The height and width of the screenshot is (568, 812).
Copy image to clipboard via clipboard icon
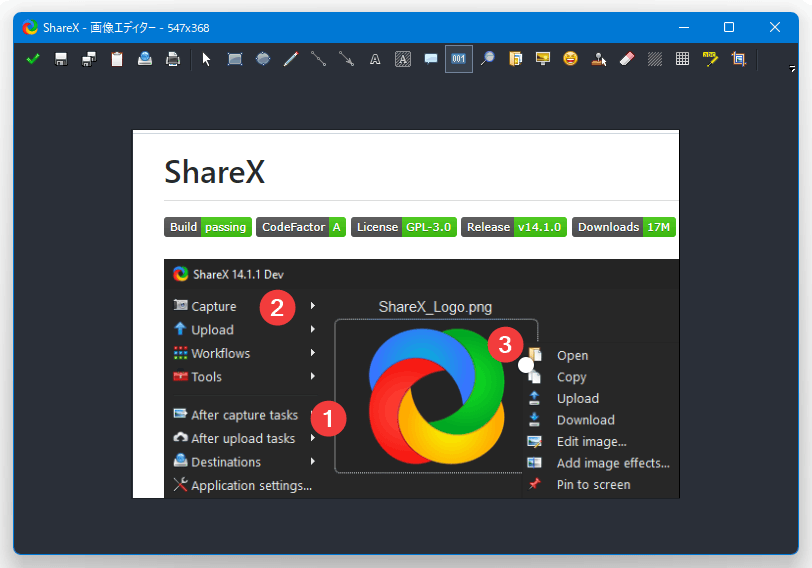point(117,59)
